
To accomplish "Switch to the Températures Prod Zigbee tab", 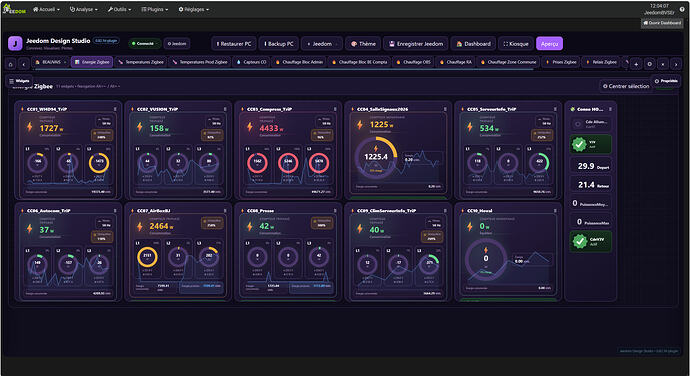I will click(200, 62).
